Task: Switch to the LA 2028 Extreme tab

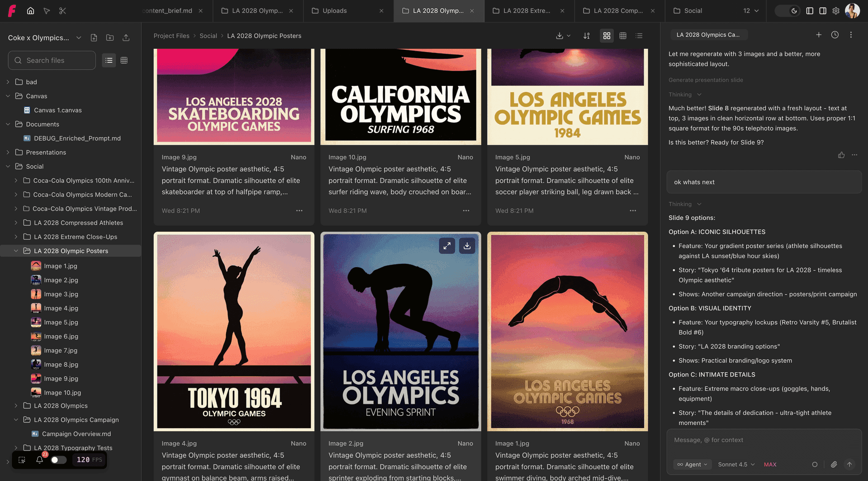Action: [x=526, y=10]
